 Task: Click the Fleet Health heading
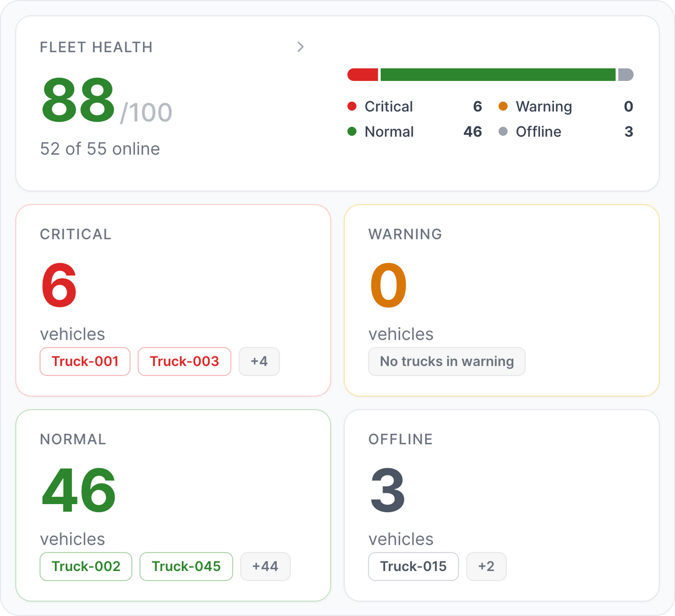click(96, 47)
